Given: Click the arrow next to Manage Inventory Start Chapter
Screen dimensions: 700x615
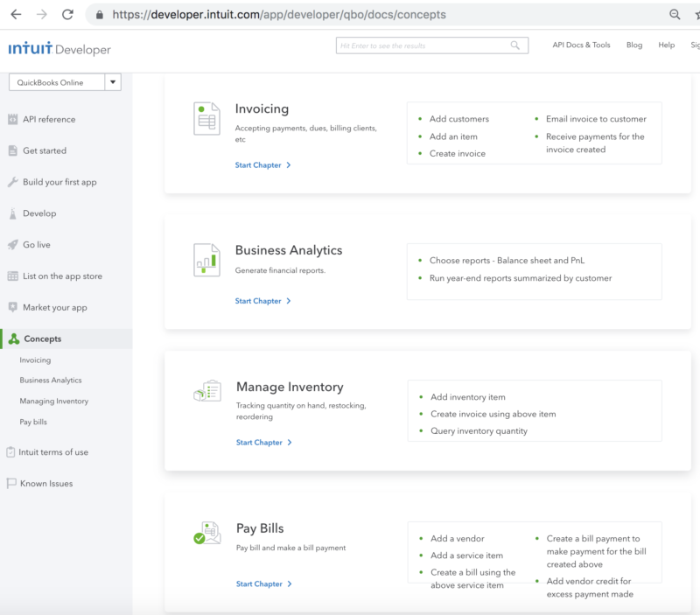Looking at the screenshot, I should coord(290,443).
